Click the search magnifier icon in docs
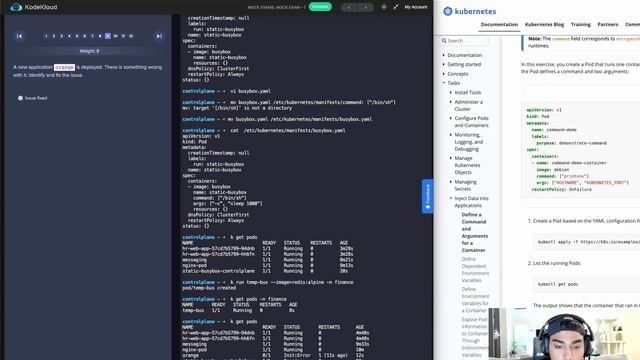Viewport: 640px width, 360px height. 444,41
